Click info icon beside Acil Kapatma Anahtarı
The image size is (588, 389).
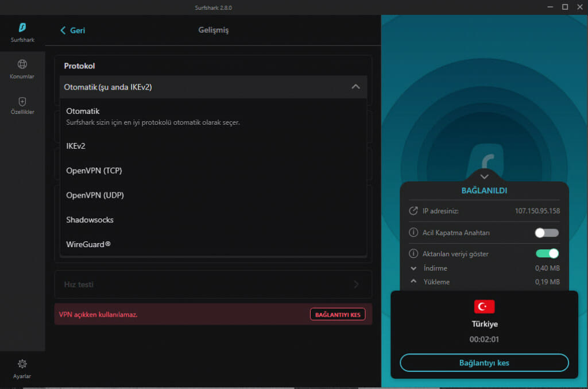tap(413, 233)
